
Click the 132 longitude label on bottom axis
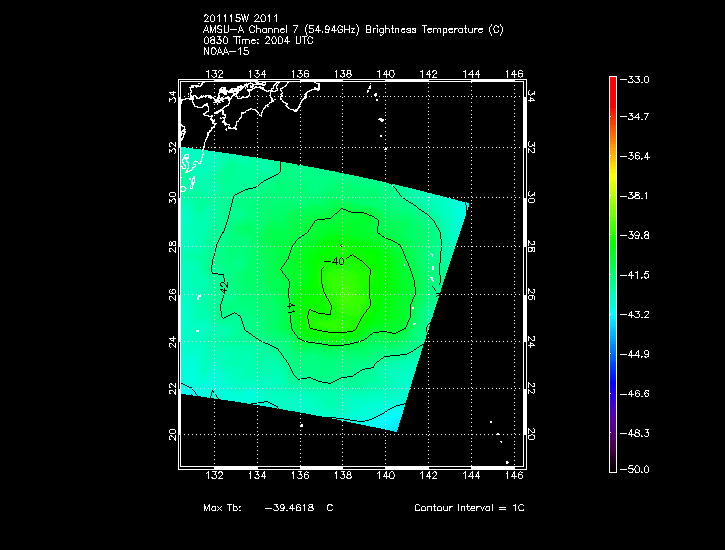[213, 477]
